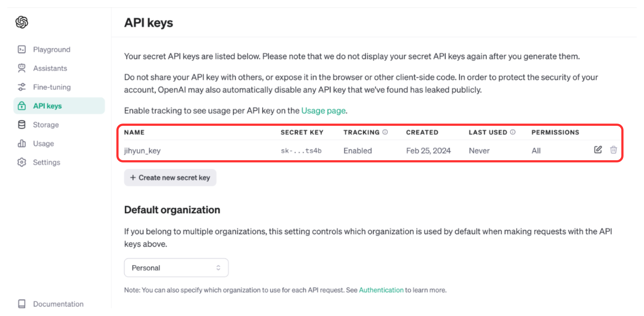Open the Authentication link

click(381, 290)
